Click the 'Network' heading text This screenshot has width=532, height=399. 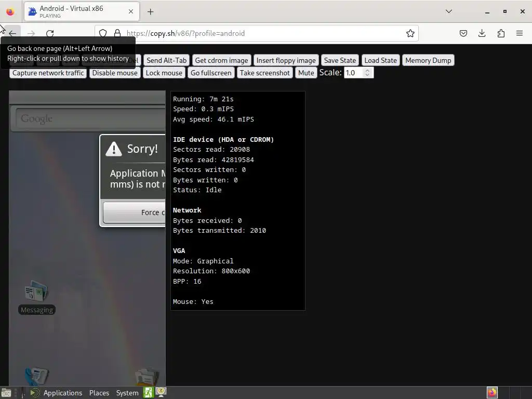coord(187,210)
